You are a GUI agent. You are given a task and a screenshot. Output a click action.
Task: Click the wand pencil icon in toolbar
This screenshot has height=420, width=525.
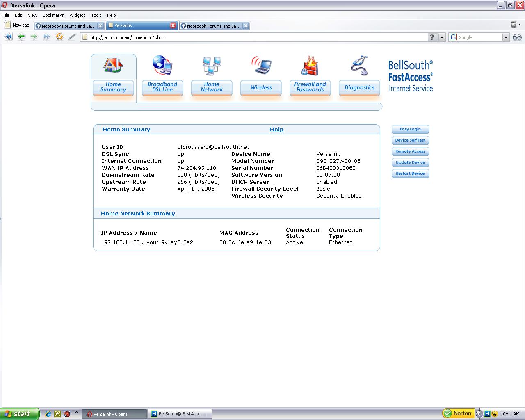coord(72,37)
